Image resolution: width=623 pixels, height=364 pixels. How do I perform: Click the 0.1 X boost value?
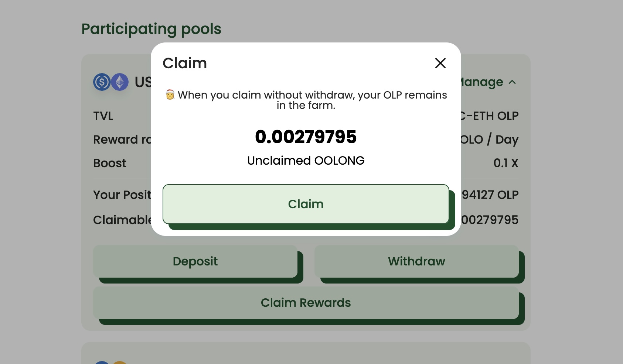pyautogui.click(x=506, y=163)
